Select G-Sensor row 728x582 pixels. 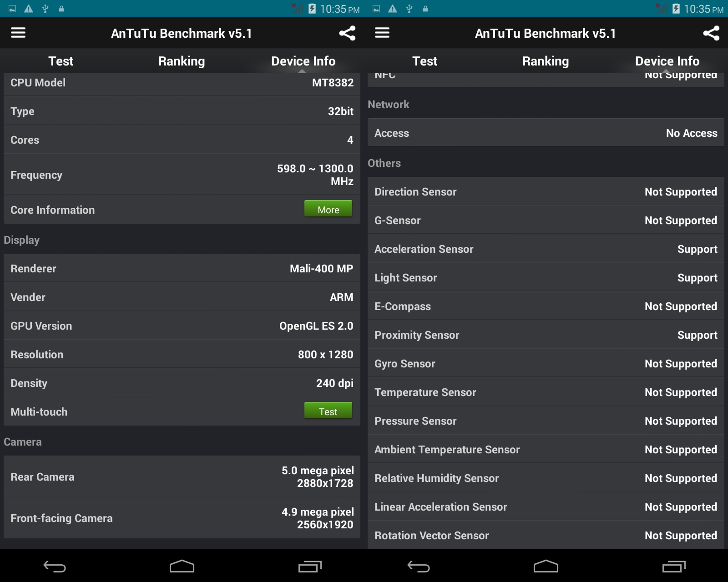(x=546, y=220)
